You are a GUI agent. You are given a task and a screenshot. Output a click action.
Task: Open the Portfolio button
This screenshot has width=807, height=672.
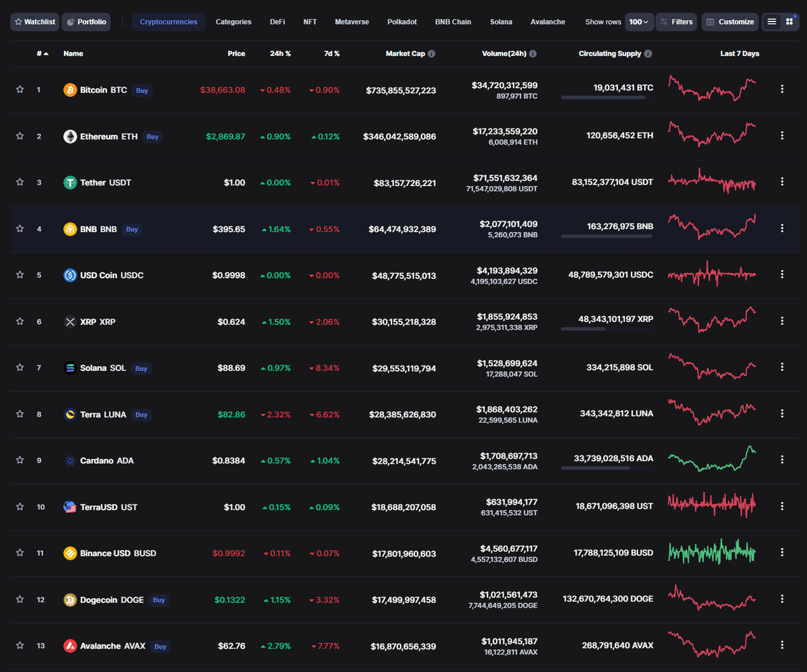86,22
